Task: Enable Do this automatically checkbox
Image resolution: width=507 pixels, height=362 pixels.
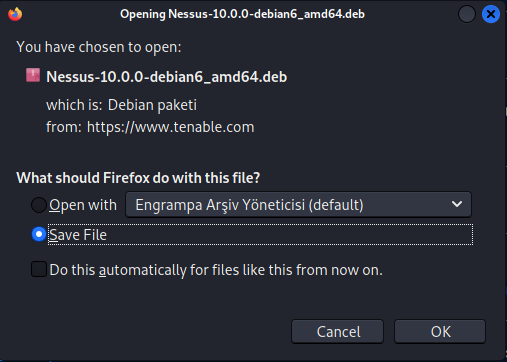Action: 39,269
